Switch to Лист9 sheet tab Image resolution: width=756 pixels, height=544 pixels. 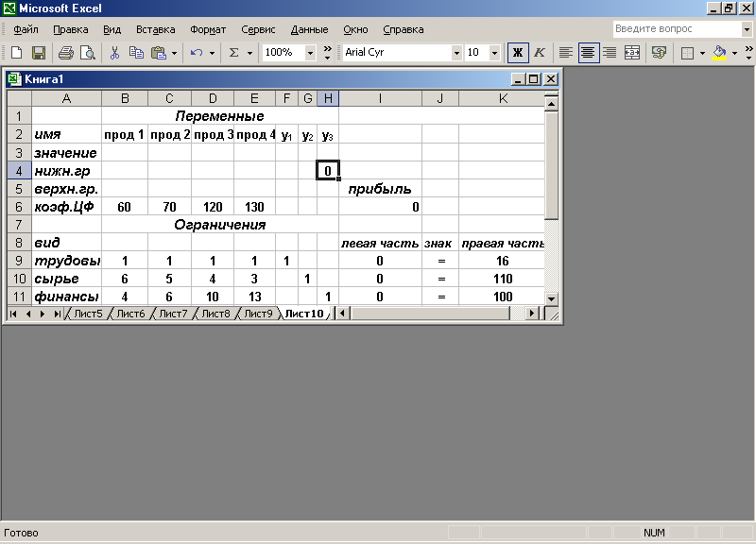[x=258, y=314]
